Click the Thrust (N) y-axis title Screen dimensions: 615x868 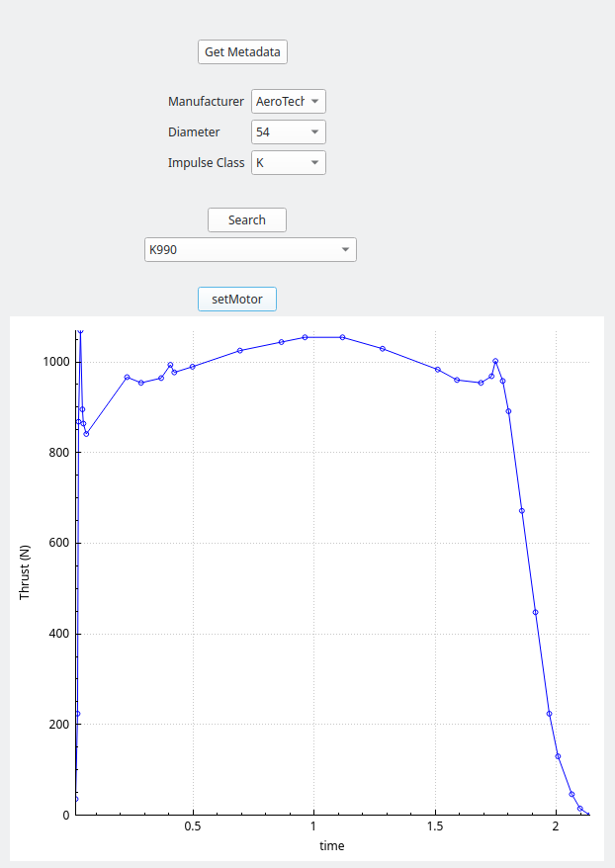tap(26, 572)
